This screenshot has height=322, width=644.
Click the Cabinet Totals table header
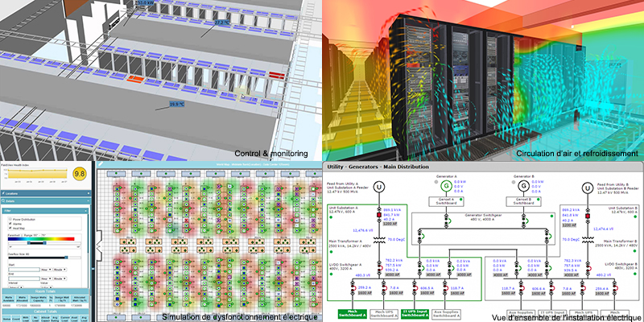pyautogui.click(x=45, y=312)
